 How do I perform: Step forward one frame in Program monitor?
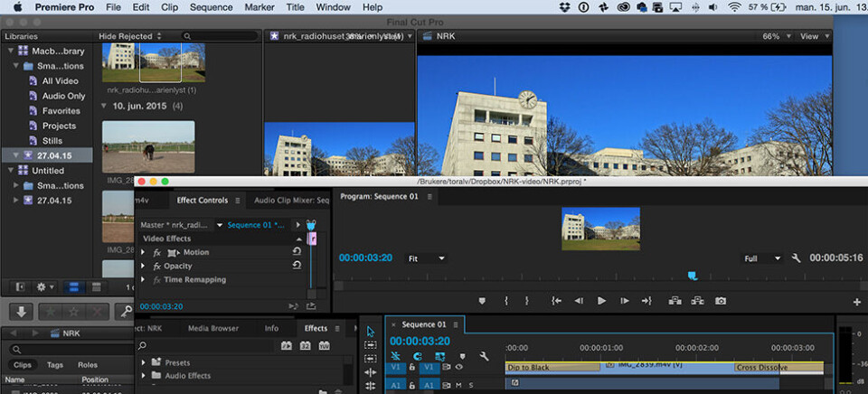click(x=625, y=301)
